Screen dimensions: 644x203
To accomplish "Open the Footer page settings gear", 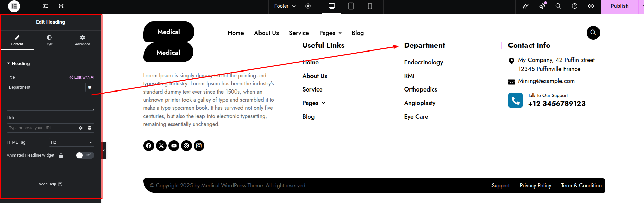I will (308, 6).
